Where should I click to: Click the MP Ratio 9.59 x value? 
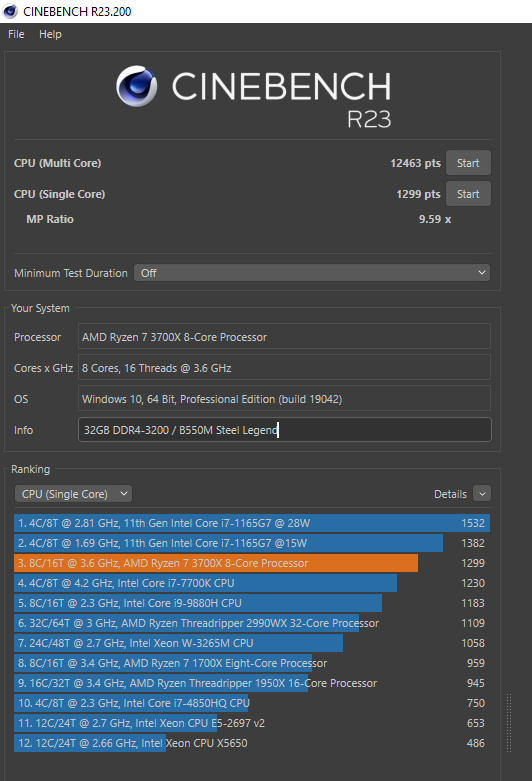(435, 219)
